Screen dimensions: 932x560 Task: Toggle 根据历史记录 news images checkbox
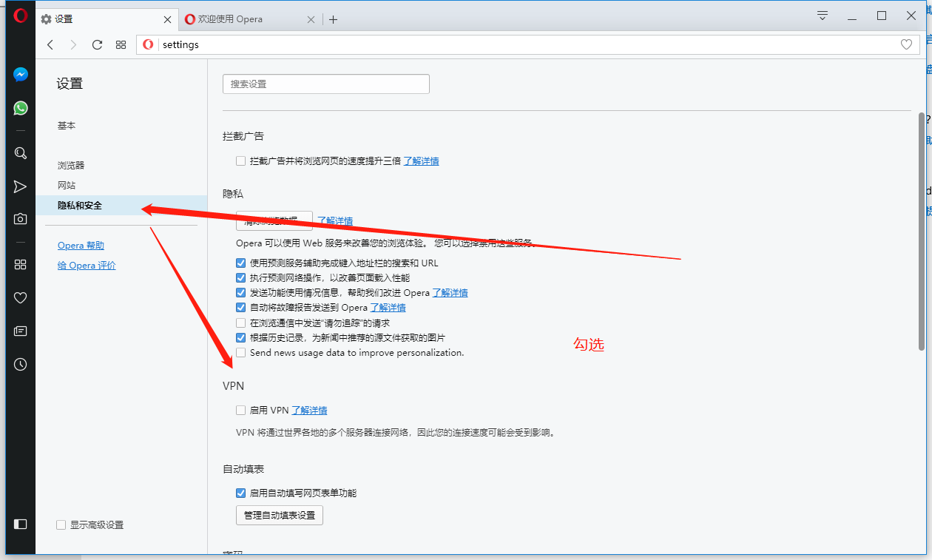point(240,337)
